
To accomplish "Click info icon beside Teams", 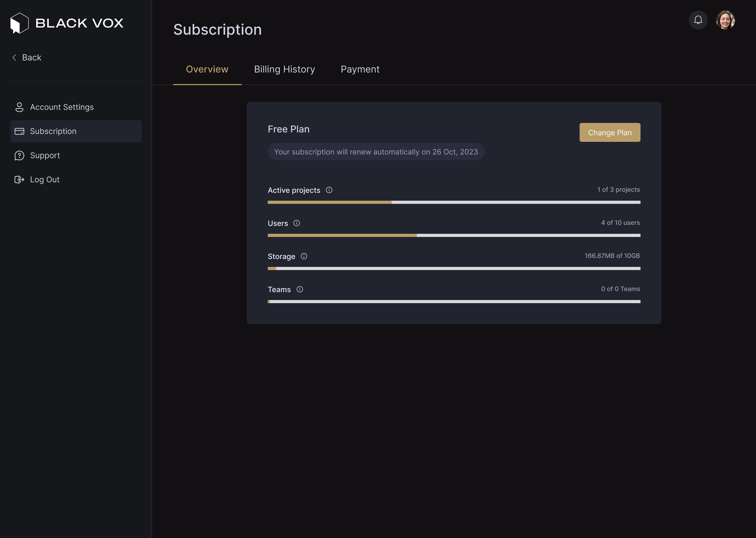I will [299, 289].
